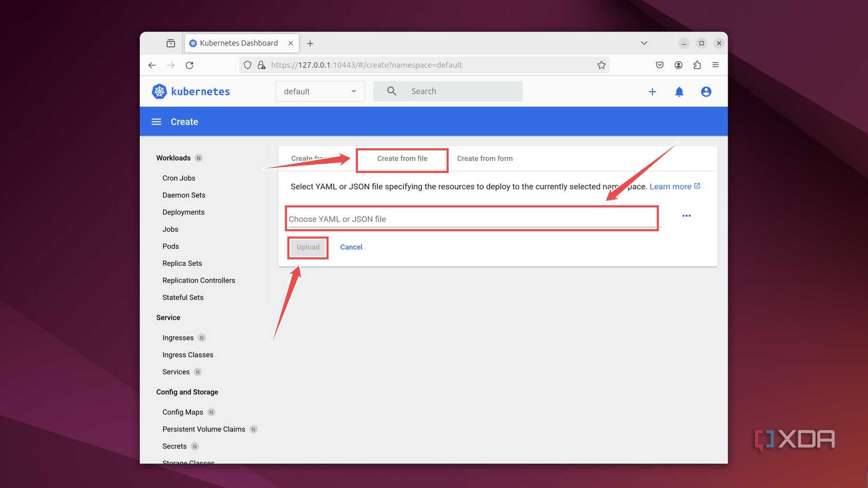Open the Learn more link
Viewport: 868px width, 488px height.
(670, 187)
